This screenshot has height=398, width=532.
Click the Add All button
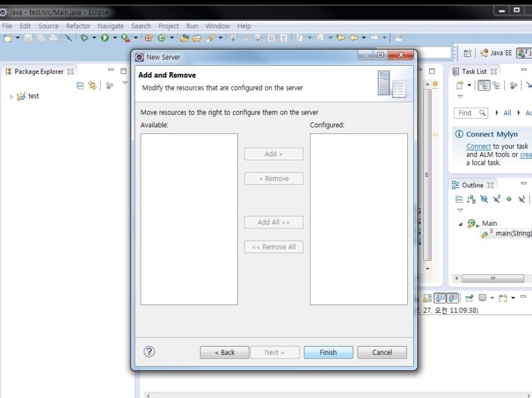point(274,222)
